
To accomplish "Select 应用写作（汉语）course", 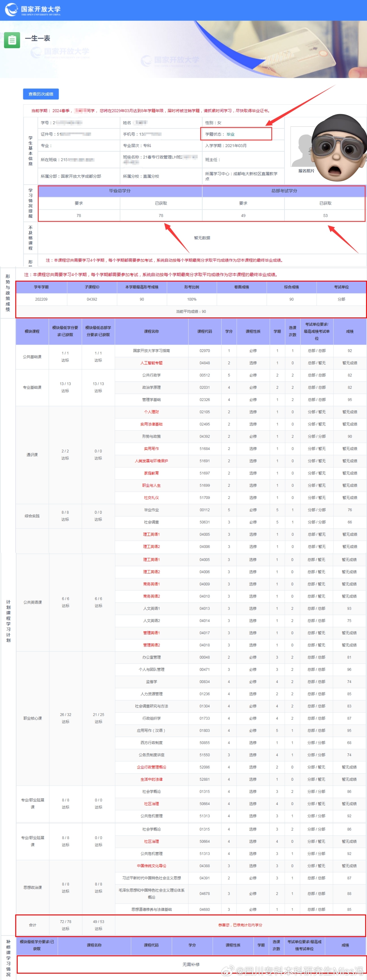I will coord(151,731).
